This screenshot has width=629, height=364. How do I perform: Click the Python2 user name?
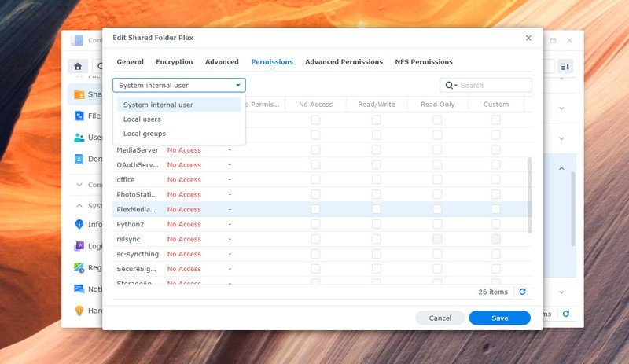click(x=130, y=224)
